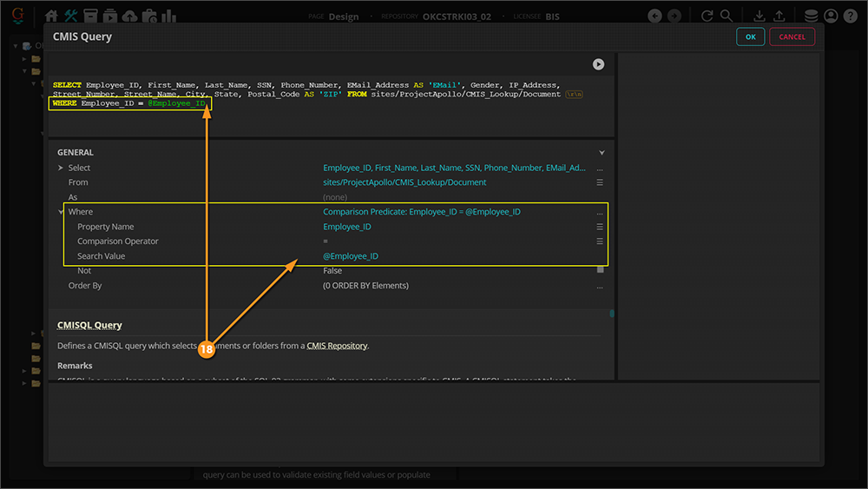The width and height of the screenshot is (868, 489).
Task: Run the CMIS query with play button
Action: point(598,64)
